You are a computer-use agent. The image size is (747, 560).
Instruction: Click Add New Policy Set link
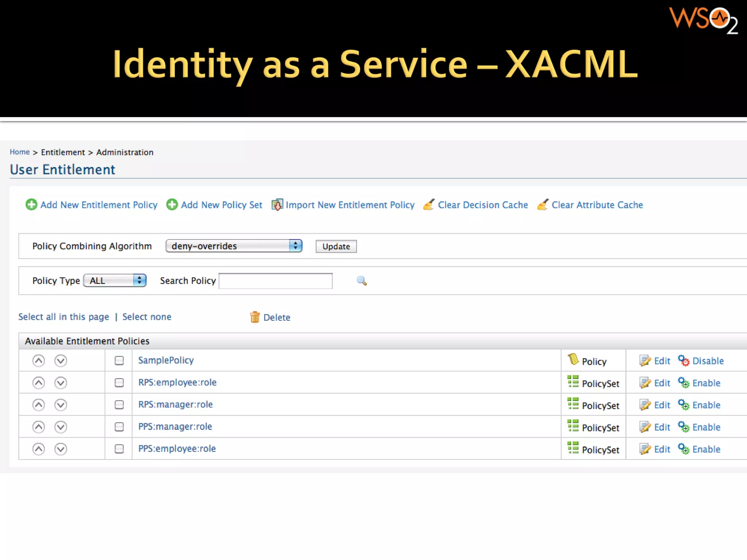(221, 205)
